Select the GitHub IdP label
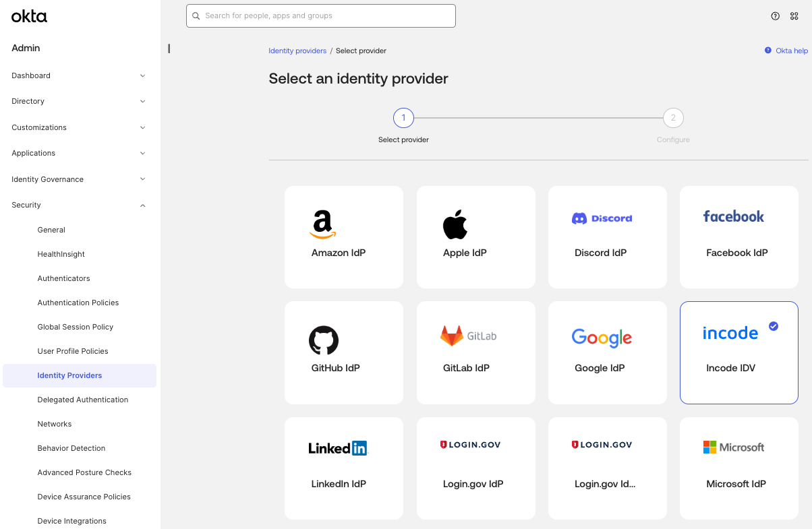This screenshot has width=812, height=529. click(x=336, y=368)
